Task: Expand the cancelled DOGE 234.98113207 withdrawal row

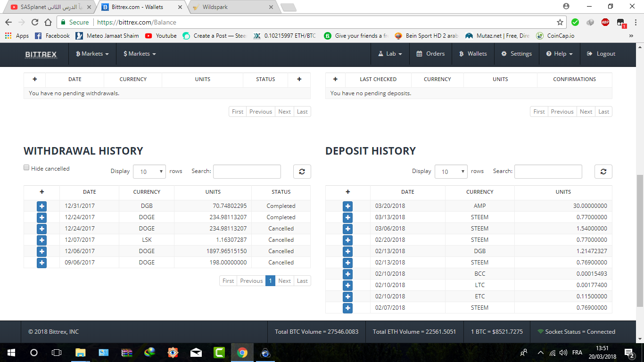Action: point(41,229)
